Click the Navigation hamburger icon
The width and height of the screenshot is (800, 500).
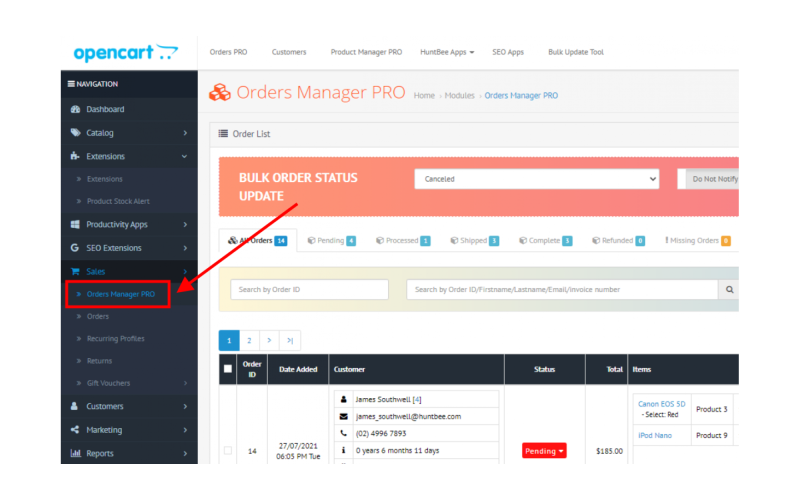click(x=71, y=84)
